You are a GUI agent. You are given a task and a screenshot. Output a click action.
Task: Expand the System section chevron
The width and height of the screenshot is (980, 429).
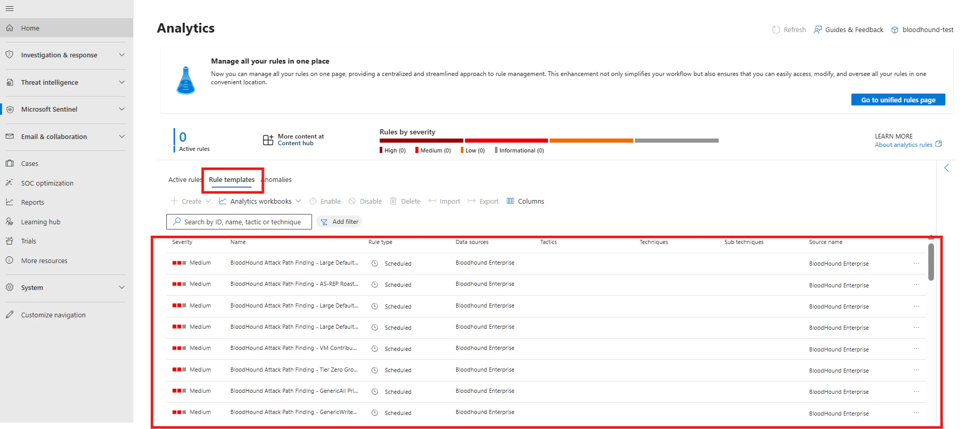(x=122, y=287)
